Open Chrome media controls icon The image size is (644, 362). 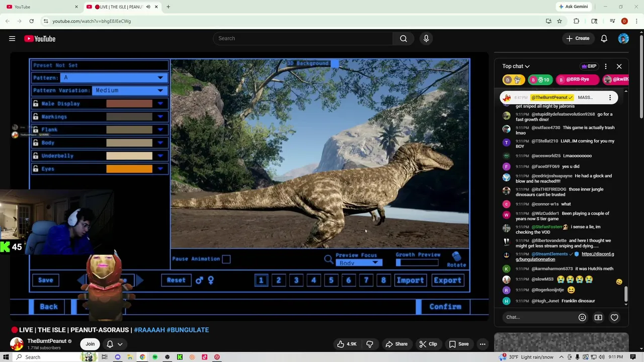click(x=612, y=21)
